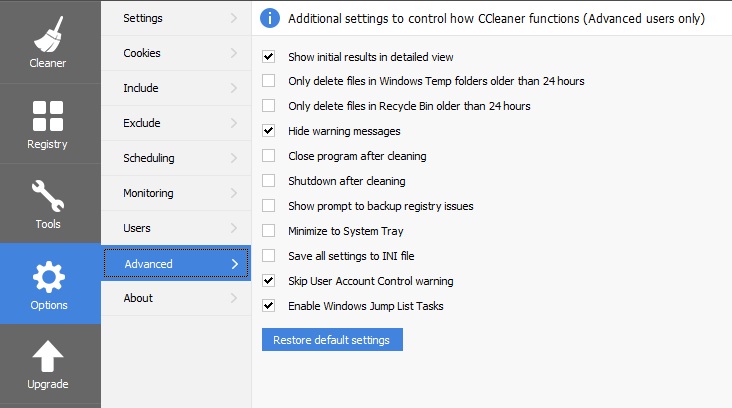Expand the chevron beside Settings

(x=233, y=18)
